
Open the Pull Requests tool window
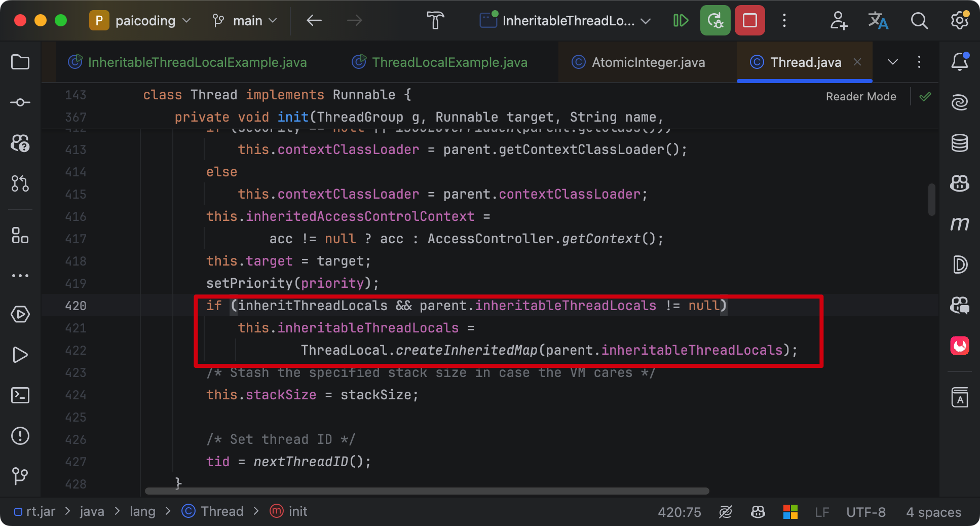coord(20,183)
